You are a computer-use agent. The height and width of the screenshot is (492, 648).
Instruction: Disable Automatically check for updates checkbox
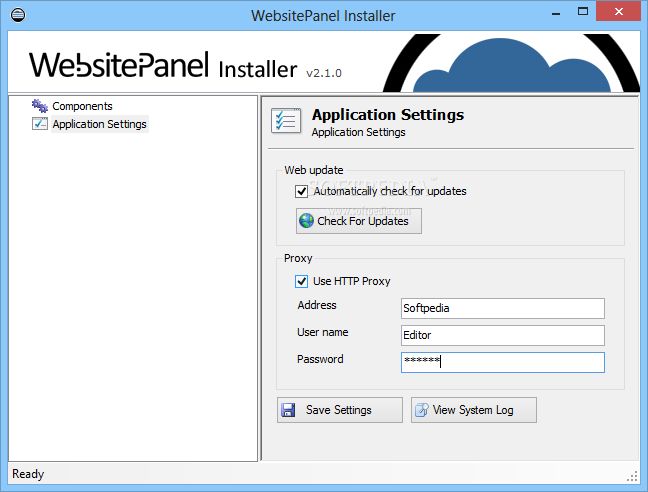(x=302, y=191)
